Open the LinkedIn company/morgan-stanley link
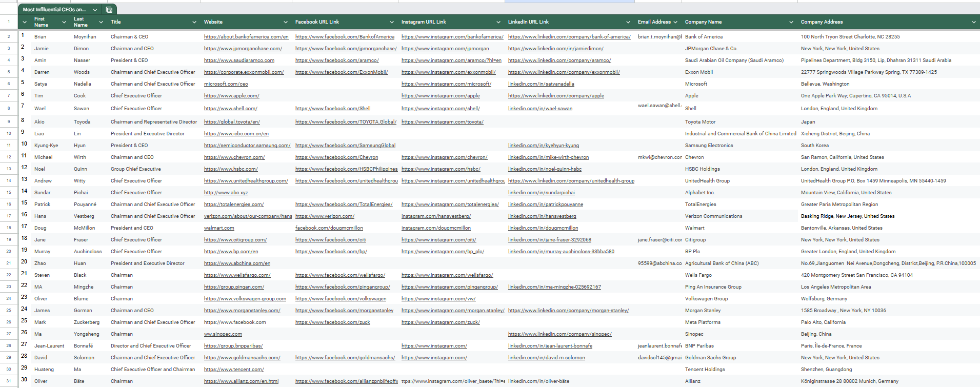Image resolution: width=980 pixels, height=388 pixels. pyautogui.click(x=568, y=311)
